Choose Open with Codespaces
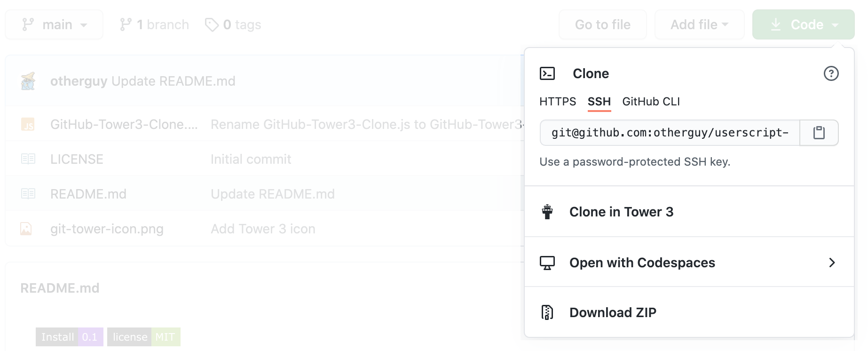The height and width of the screenshot is (351, 868). coord(689,263)
